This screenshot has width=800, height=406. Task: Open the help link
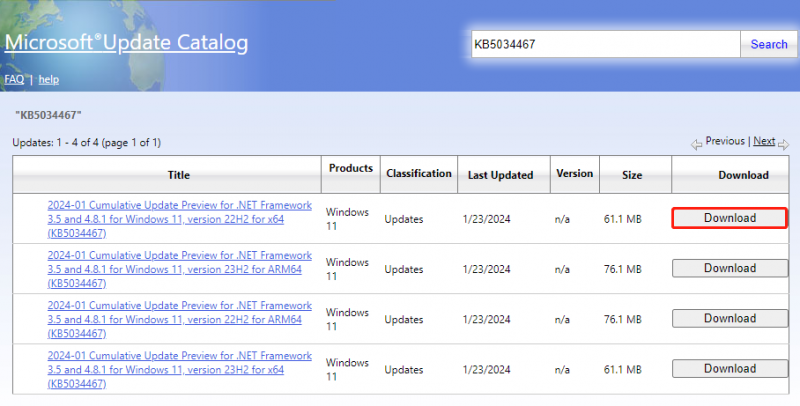click(x=48, y=80)
